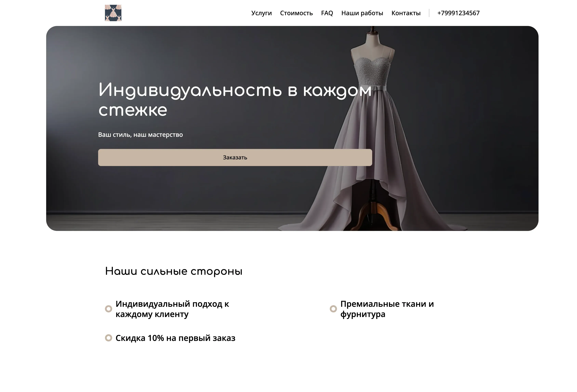This screenshot has width=577, height=392.
Task: Open the Стоимость navigation item
Action: (x=296, y=13)
